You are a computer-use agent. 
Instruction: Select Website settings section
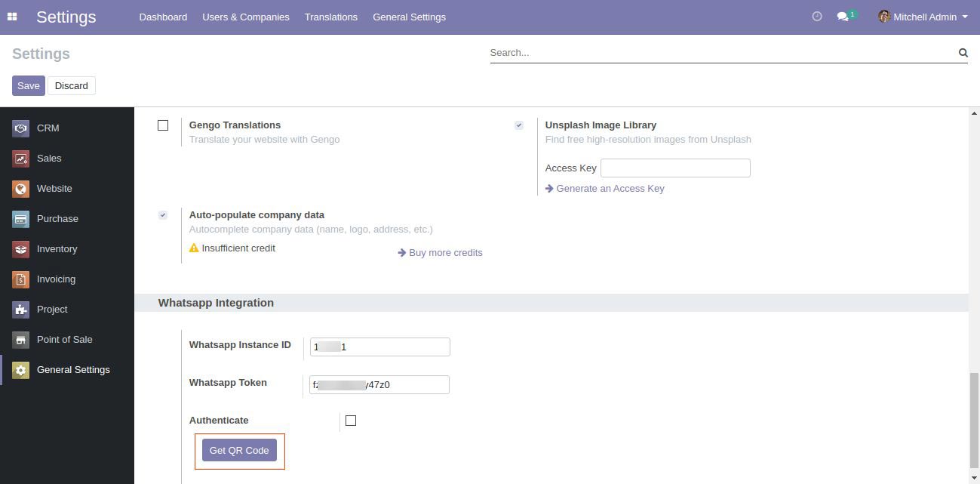(67, 189)
